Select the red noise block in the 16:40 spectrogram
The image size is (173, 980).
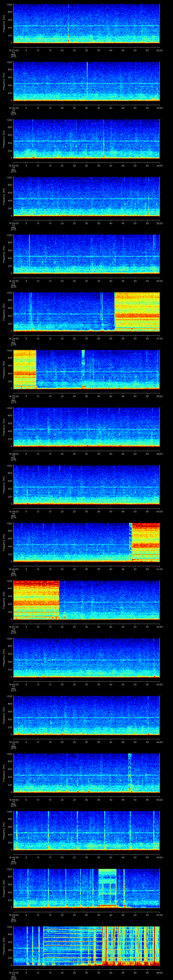145,542
